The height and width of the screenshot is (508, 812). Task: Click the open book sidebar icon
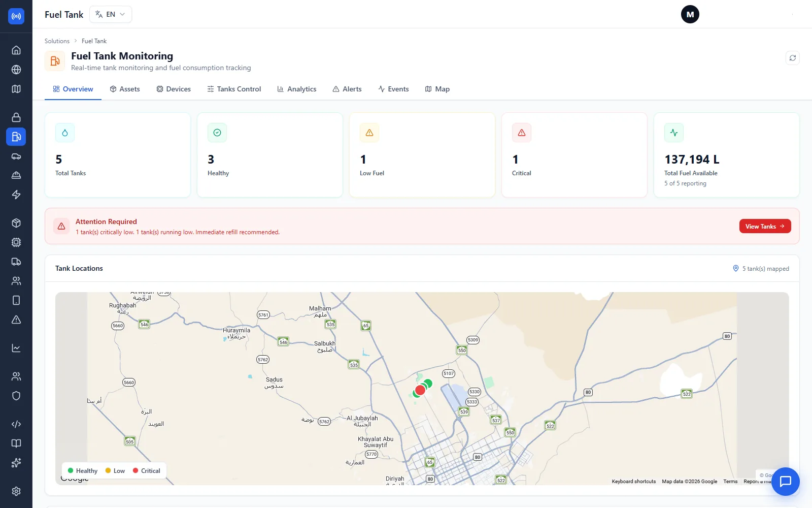16,443
